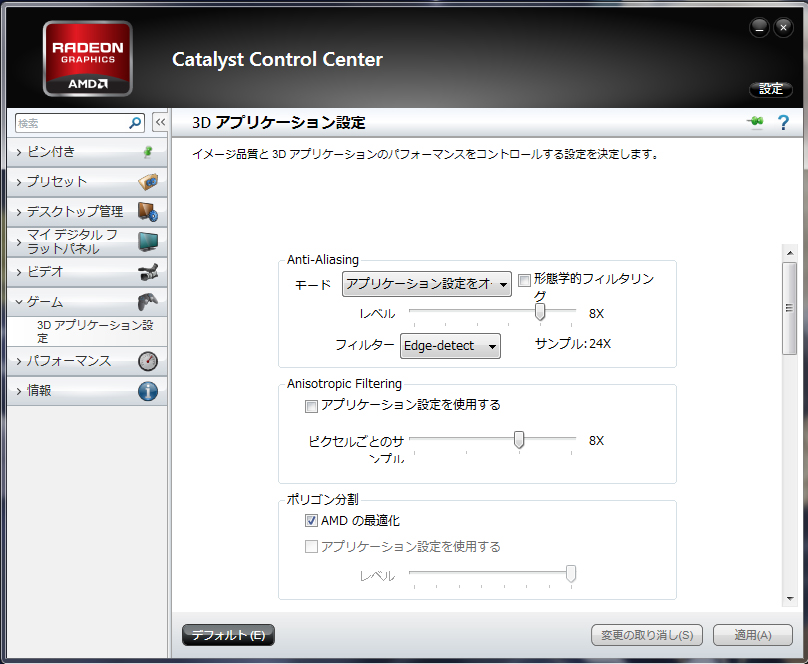The height and width of the screenshot is (664, 808).
Task: Open the Edge-detect フィルター dropdown
Action: pyautogui.click(x=450, y=346)
